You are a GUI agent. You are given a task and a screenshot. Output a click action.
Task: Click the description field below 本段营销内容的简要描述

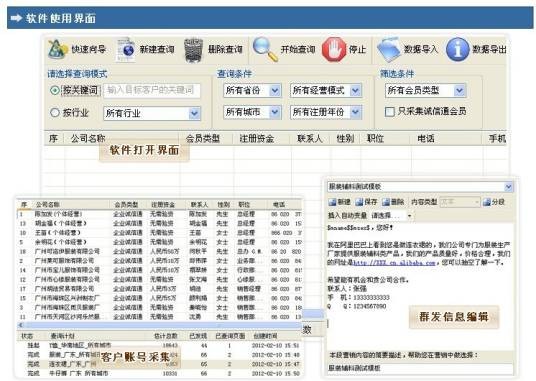[420, 368]
